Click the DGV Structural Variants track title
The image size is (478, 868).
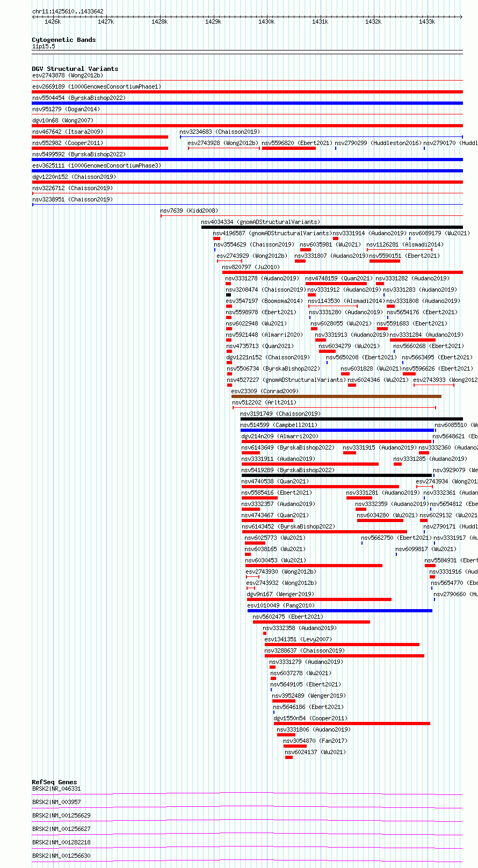coord(75,69)
